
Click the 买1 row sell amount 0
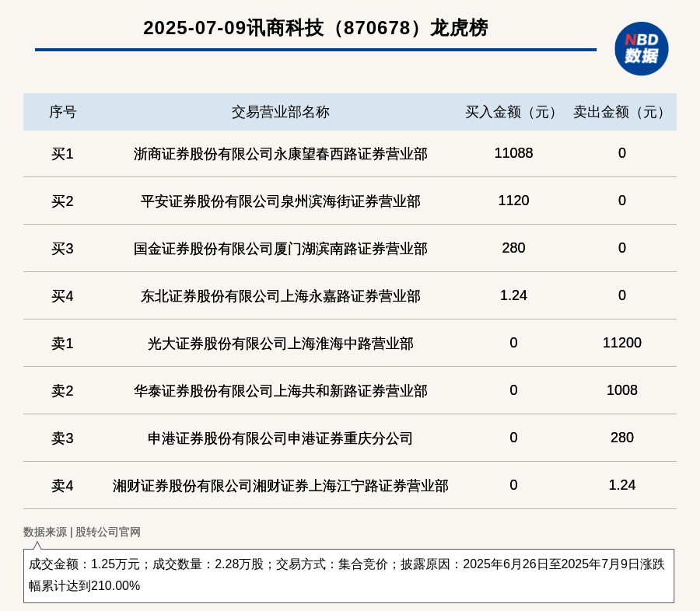[x=622, y=153]
